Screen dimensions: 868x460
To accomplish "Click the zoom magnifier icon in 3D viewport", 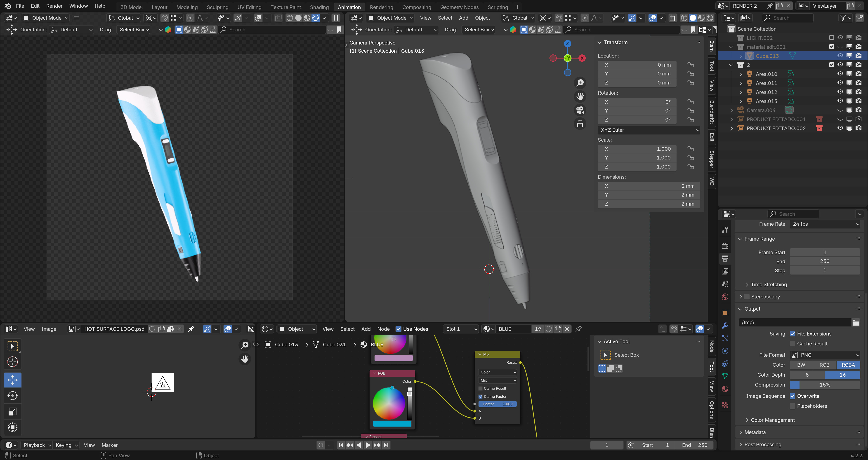I will [580, 83].
